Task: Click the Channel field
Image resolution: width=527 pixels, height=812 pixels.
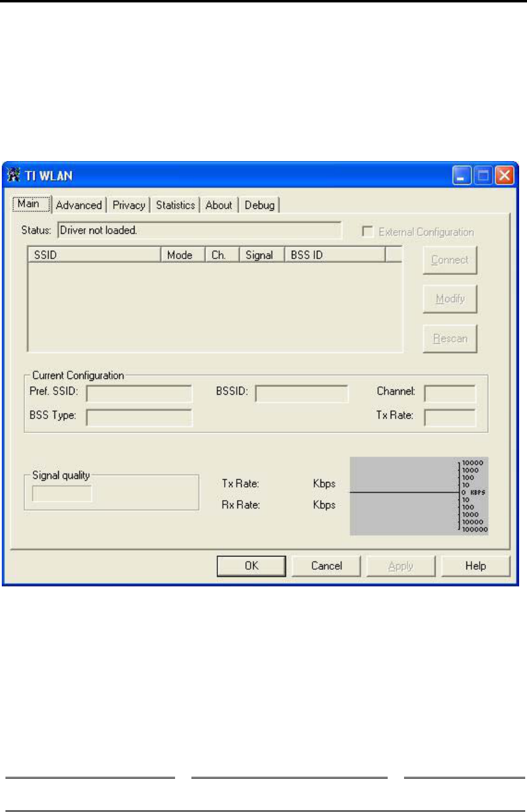Action: click(x=450, y=394)
